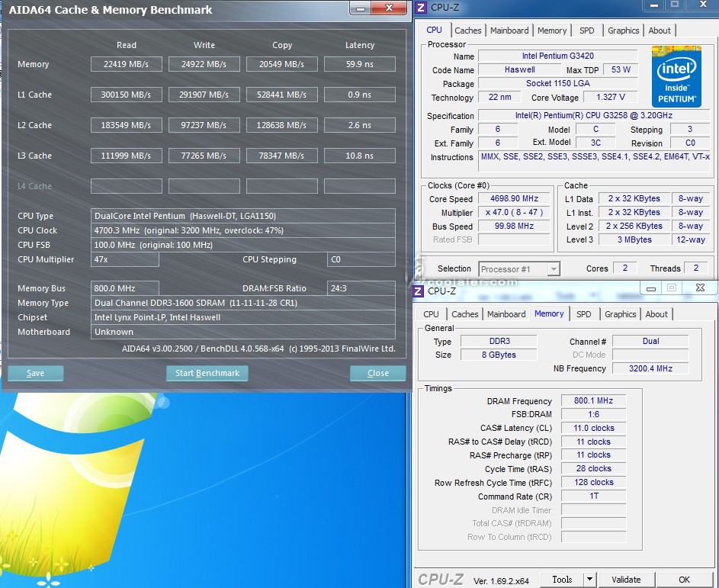Image resolution: width=719 pixels, height=588 pixels.
Task: Click the Intel Pentium inside logo
Action: click(x=676, y=76)
